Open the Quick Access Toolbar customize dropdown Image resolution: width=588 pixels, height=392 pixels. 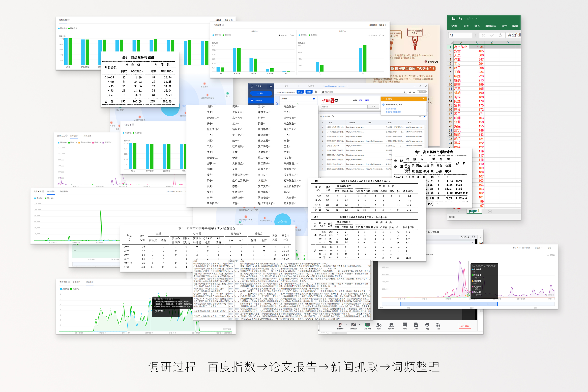coord(477,18)
